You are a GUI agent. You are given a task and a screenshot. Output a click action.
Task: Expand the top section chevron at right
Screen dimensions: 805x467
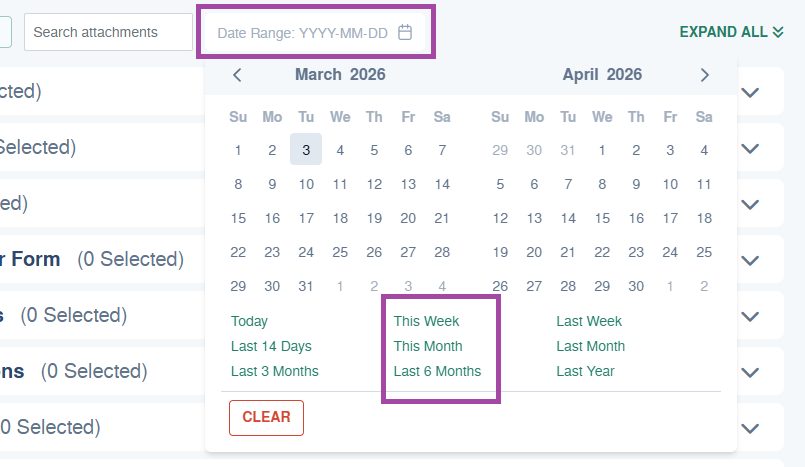(x=750, y=93)
